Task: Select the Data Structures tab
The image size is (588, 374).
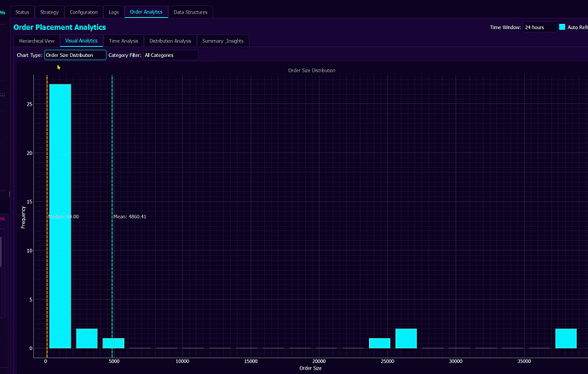Action: (x=190, y=12)
